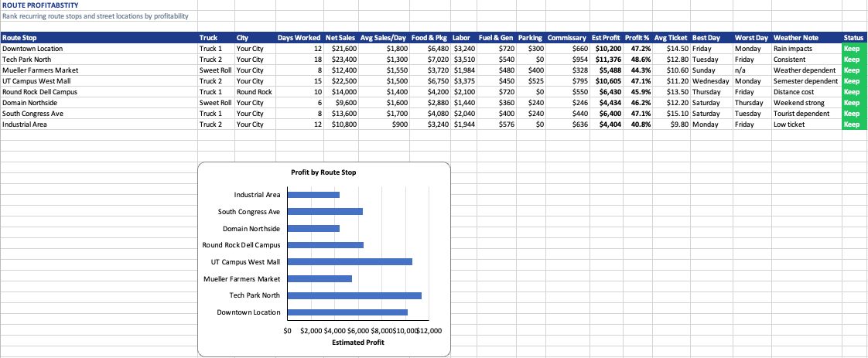Click the subtitle about ranking recurring route stops
Screen dimensions: 868x358
point(95,16)
